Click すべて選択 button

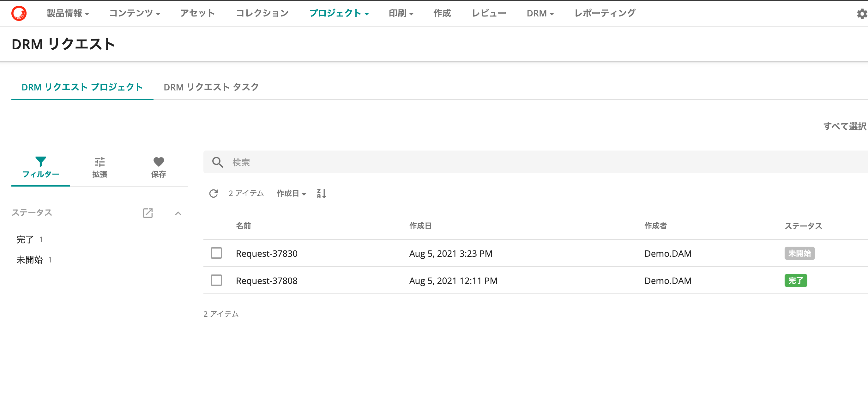click(x=845, y=126)
